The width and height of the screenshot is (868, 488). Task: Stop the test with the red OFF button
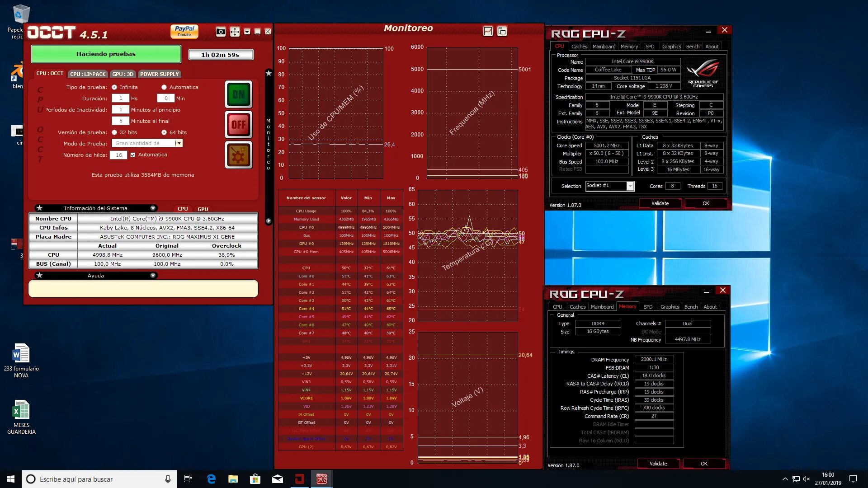[239, 124]
